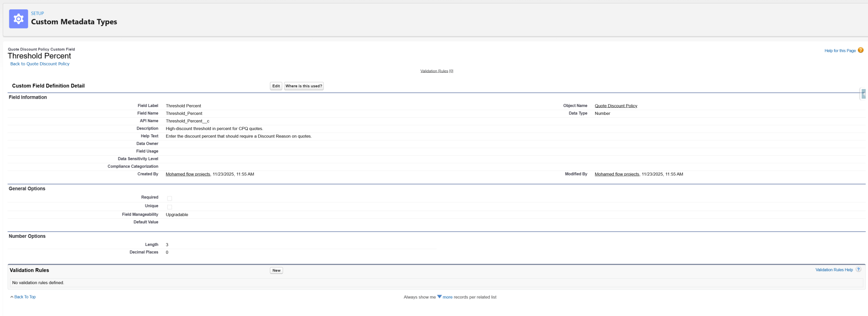Open Created By Mohamed flow projects link
Image resolution: width=868 pixels, height=316 pixels.
point(188,174)
